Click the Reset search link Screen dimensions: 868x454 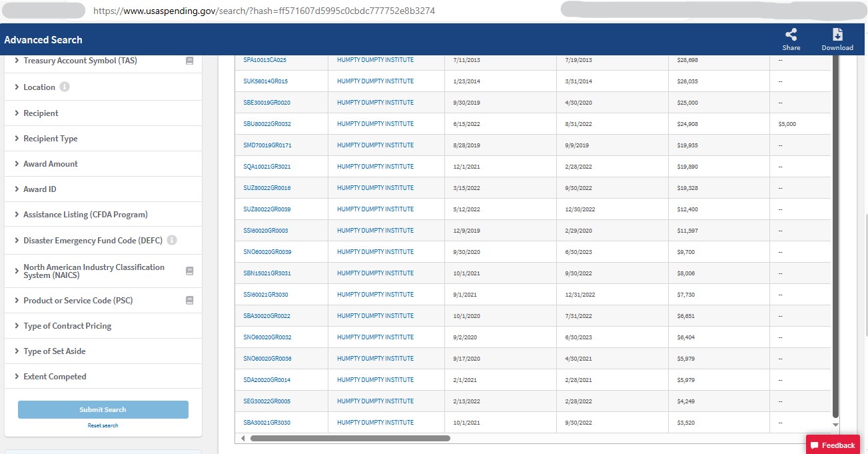(103, 425)
